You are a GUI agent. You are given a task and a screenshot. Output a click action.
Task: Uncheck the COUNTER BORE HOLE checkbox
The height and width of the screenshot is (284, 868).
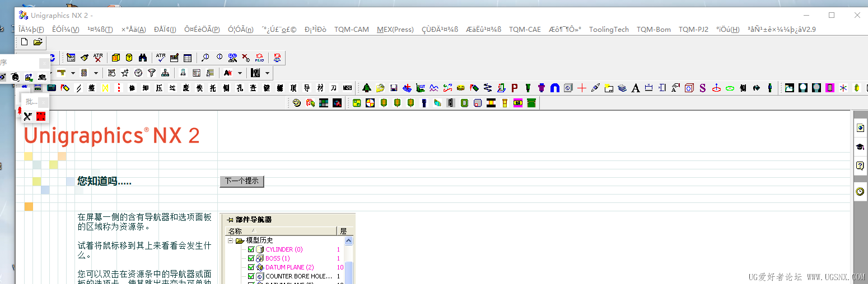[251, 276]
